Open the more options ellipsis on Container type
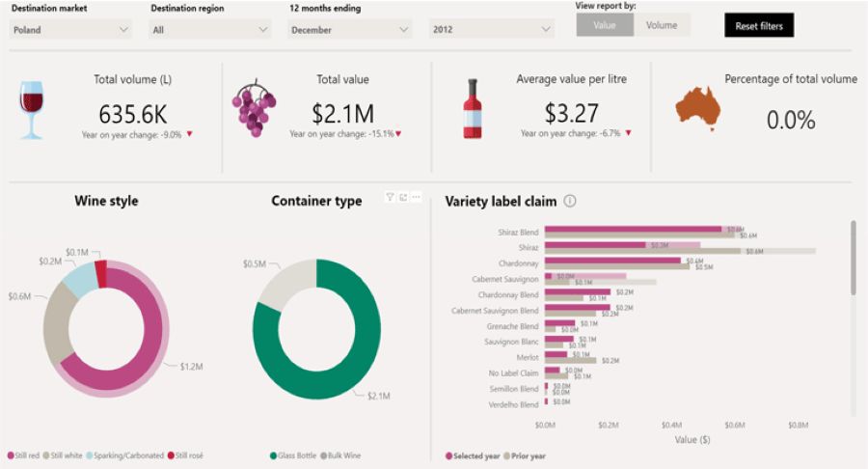The width and height of the screenshot is (868, 469). pyautogui.click(x=417, y=197)
